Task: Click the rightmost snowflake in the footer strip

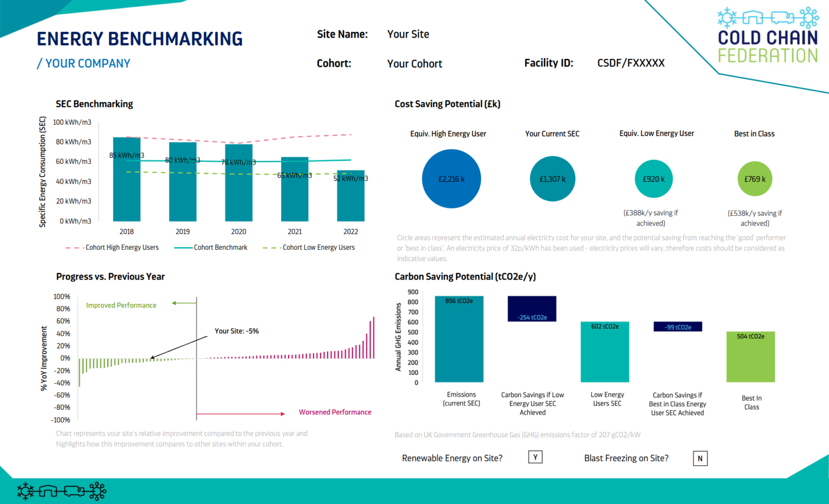Action: click(97, 491)
